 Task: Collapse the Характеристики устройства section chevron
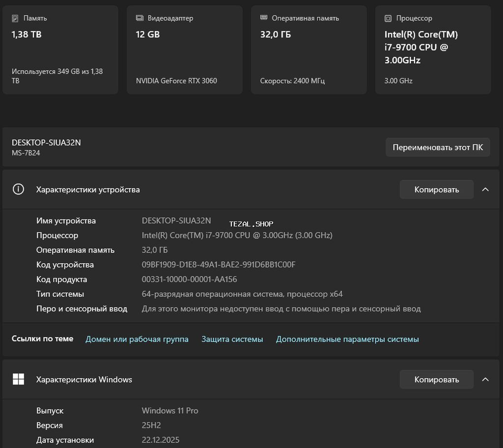tap(485, 190)
